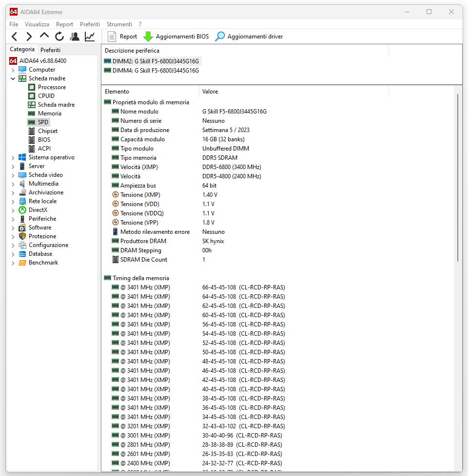Open the File menu

(14, 24)
